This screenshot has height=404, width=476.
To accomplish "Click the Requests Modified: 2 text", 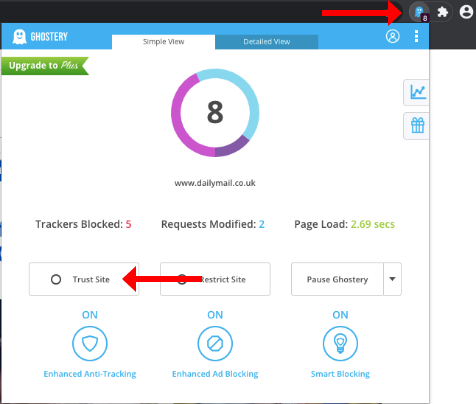I will (x=213, y=224).
